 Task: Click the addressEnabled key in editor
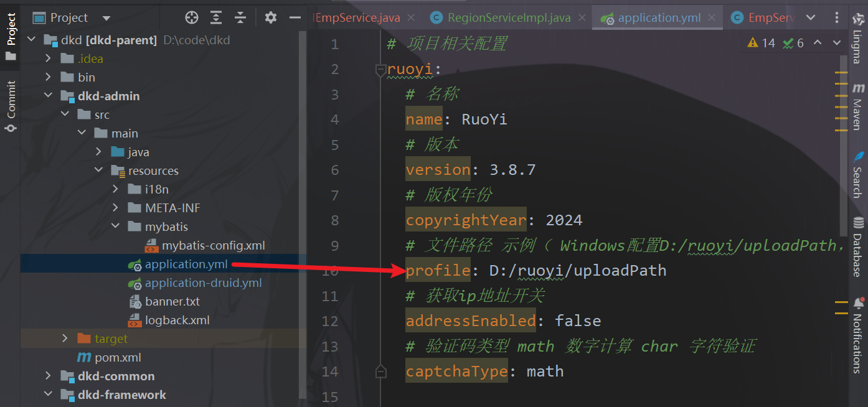pyautogui.click(x=471, y=321)
